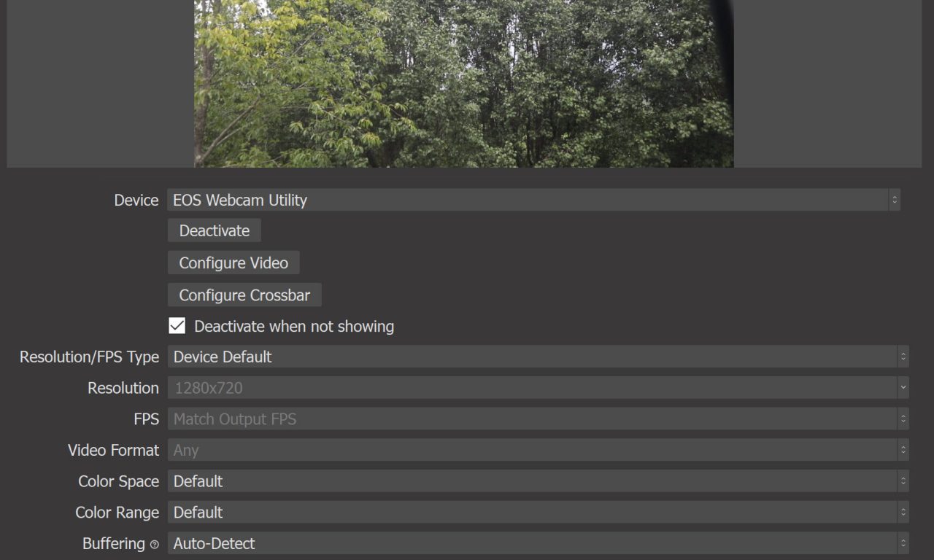Click the Deactivate button
The image size is (934, 560).
tap(215, 230)
